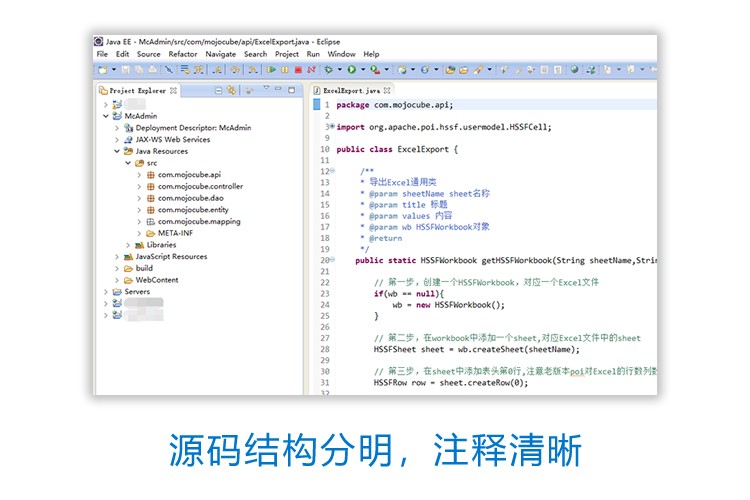Viewport: 750px width, 500px height.
Task: Click the Save toolbar icon
Action: pos(125,70)
